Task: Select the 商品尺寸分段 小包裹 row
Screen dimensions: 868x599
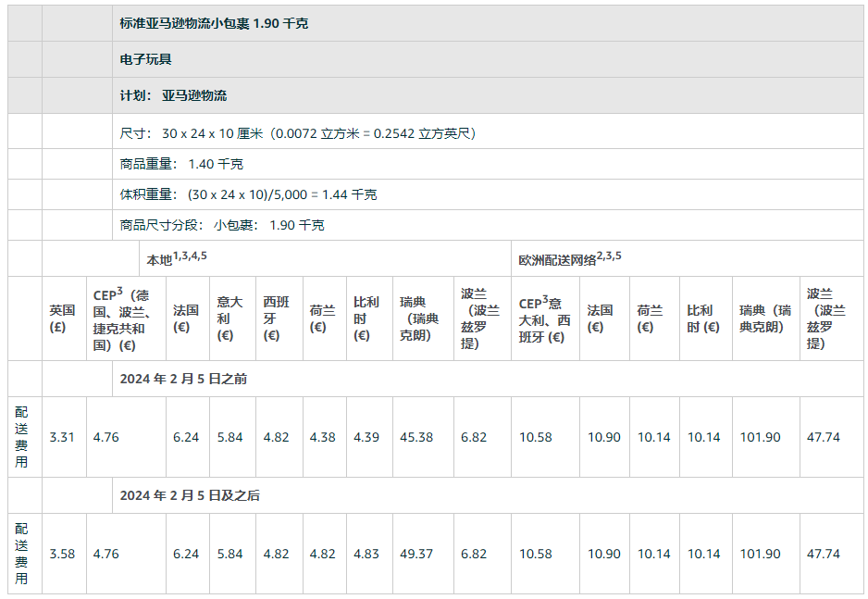Action: coord(222,225)
